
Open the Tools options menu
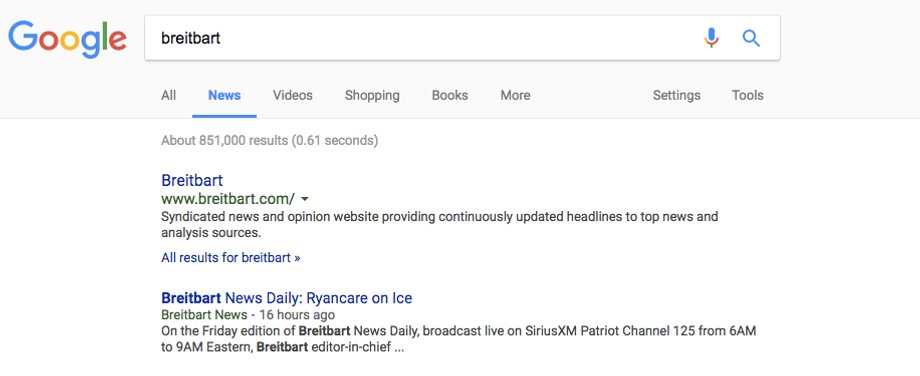click(x=748, y=95)
